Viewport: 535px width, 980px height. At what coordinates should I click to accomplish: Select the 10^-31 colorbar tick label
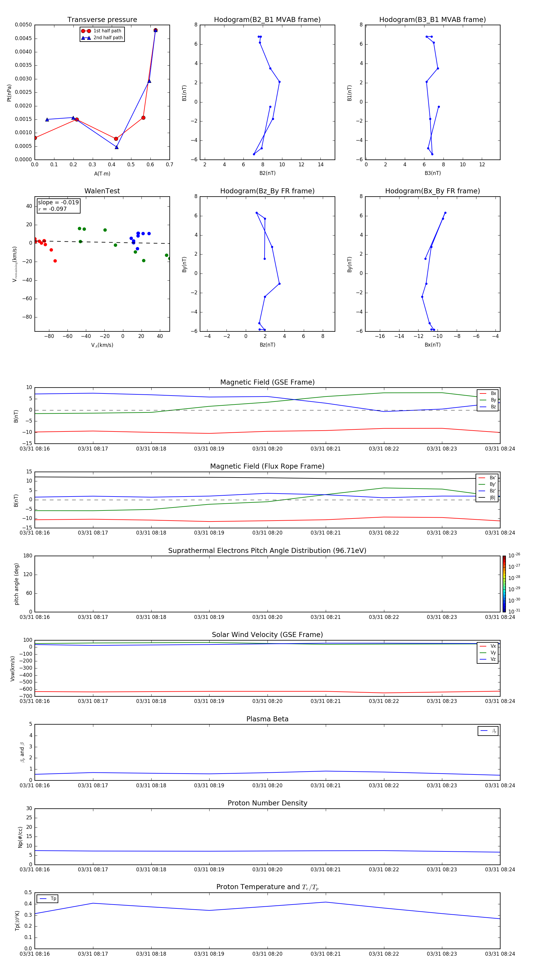click(514, 611)
